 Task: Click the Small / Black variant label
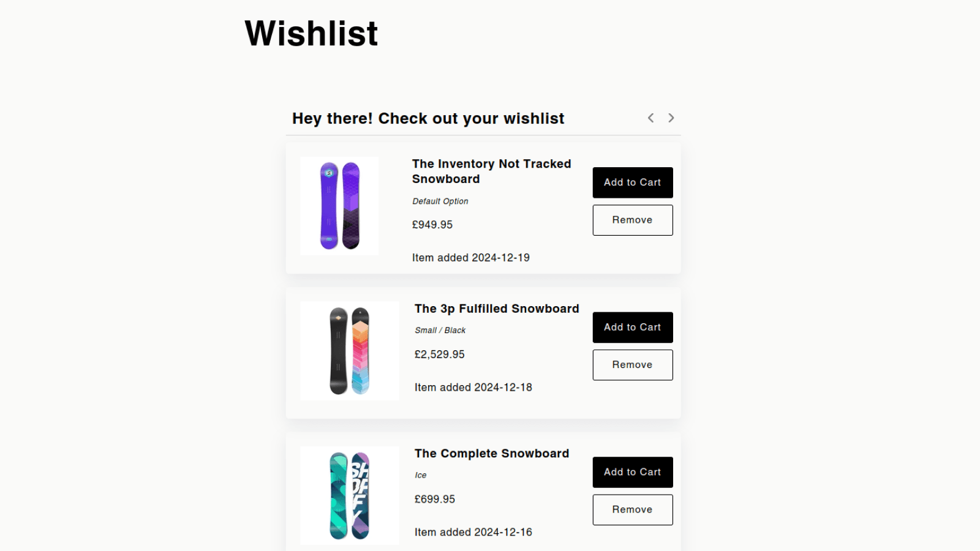(x=440, y=331)
